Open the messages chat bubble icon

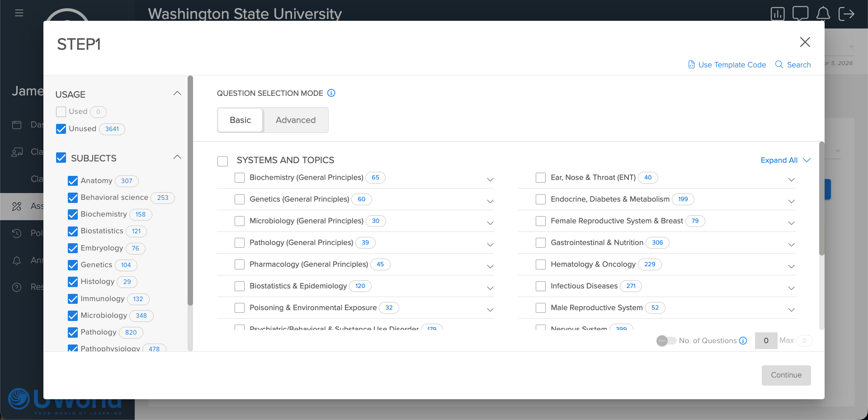[x=800, y=13]
